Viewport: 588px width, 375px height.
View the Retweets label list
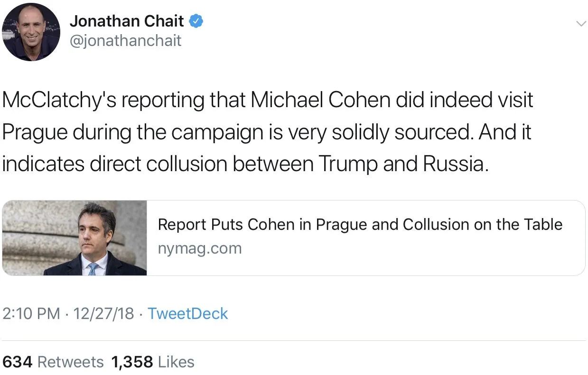point(70,362)
